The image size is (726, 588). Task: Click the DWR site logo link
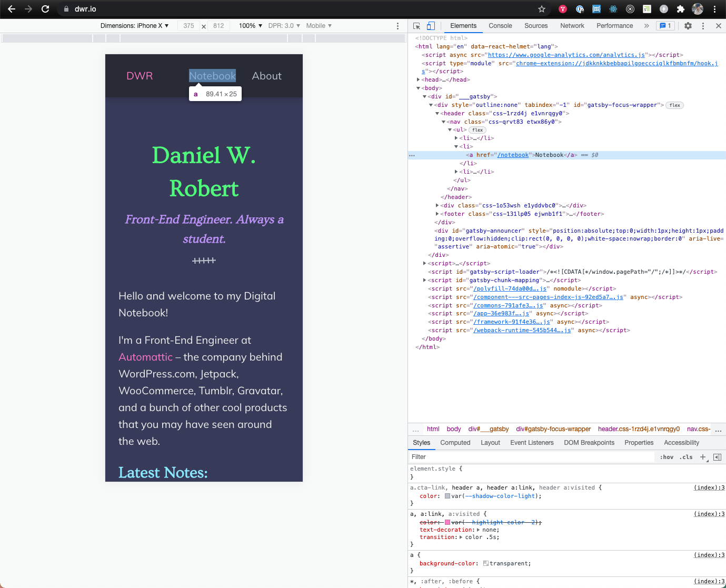tap(140, 76)
